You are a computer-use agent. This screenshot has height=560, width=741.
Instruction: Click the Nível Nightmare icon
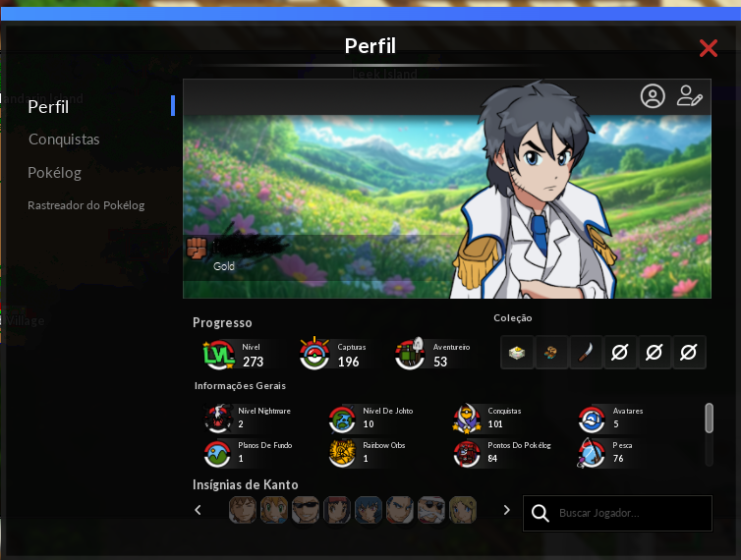218,419
